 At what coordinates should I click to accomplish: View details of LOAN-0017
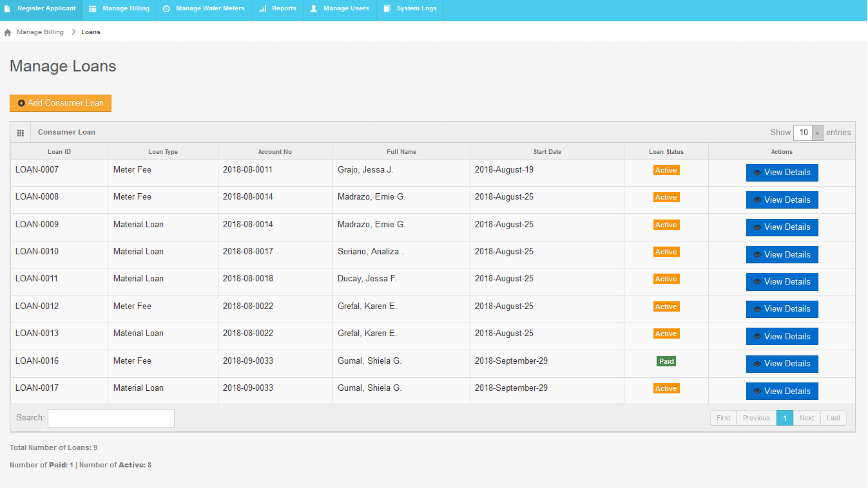point(782,391)
